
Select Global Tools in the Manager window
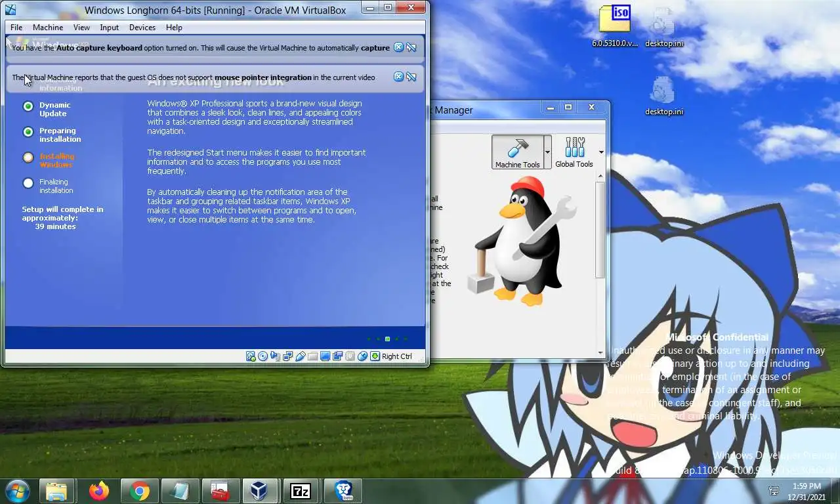click(574, 152)
